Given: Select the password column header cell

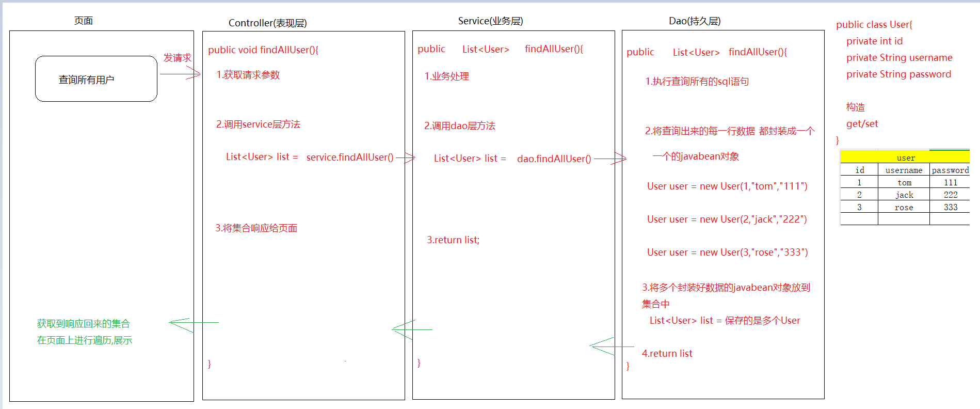Looking at the screenshot, I should point(950,170).
